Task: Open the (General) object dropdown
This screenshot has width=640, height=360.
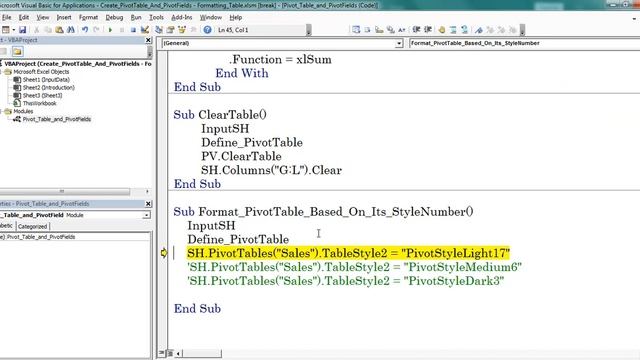Action: pos(399,43)
